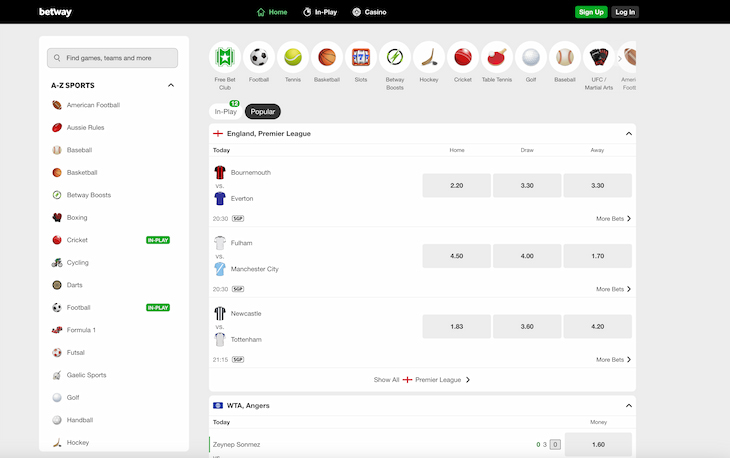The image size is (730, 458).
Task: Open Basketball in the sidebar list
Action: pyautogui.click(x=81, y=173)
